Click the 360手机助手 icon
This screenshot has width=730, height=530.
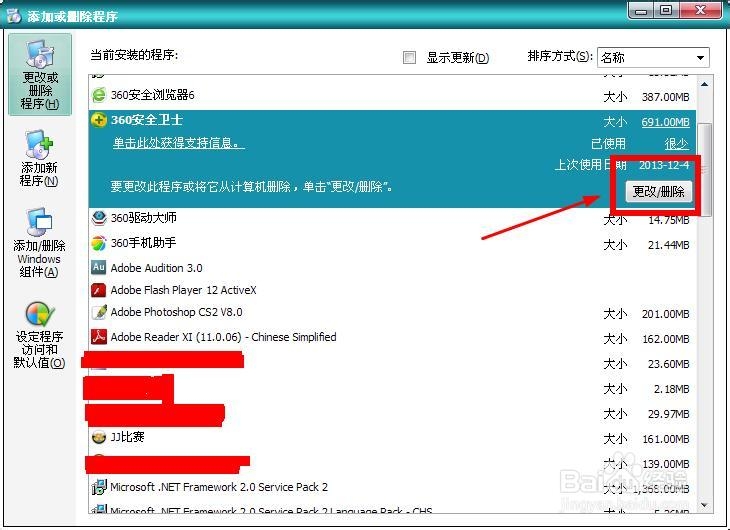tap(99, 243)
